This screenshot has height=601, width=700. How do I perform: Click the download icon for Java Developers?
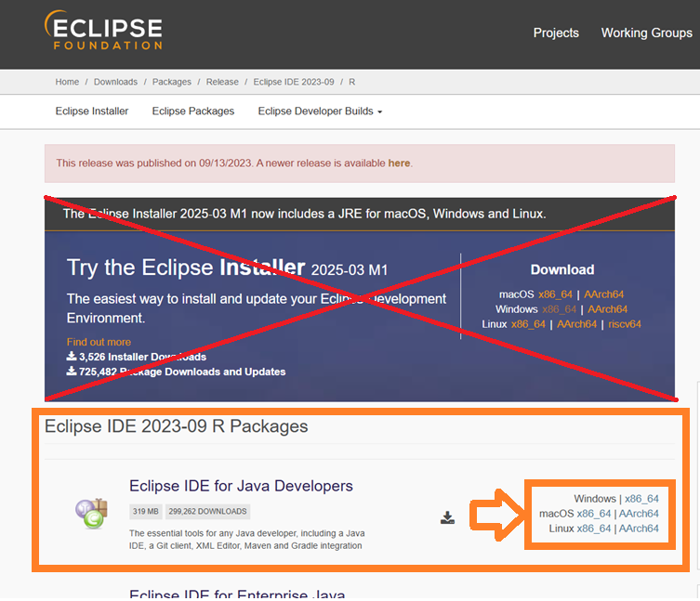tap(447, 517)
